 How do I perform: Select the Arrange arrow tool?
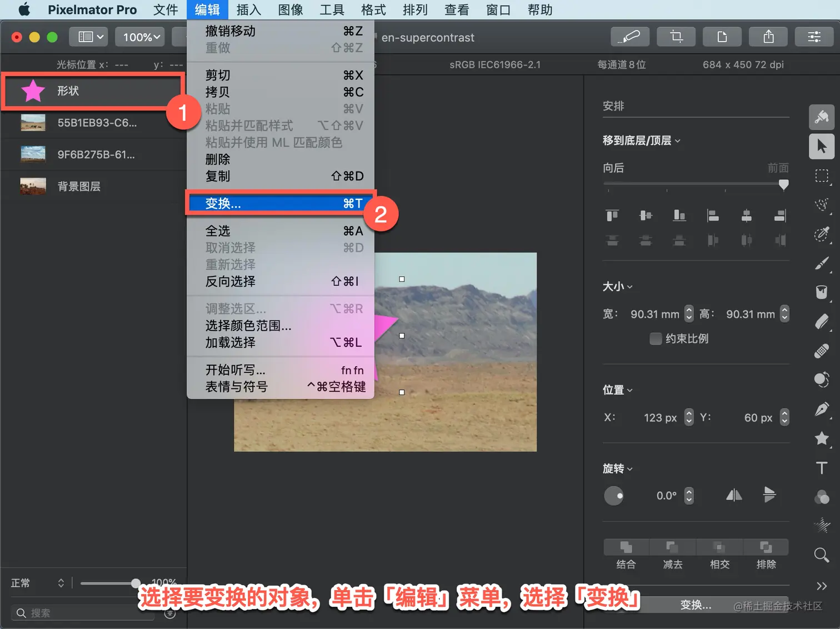tap(822, 147)
